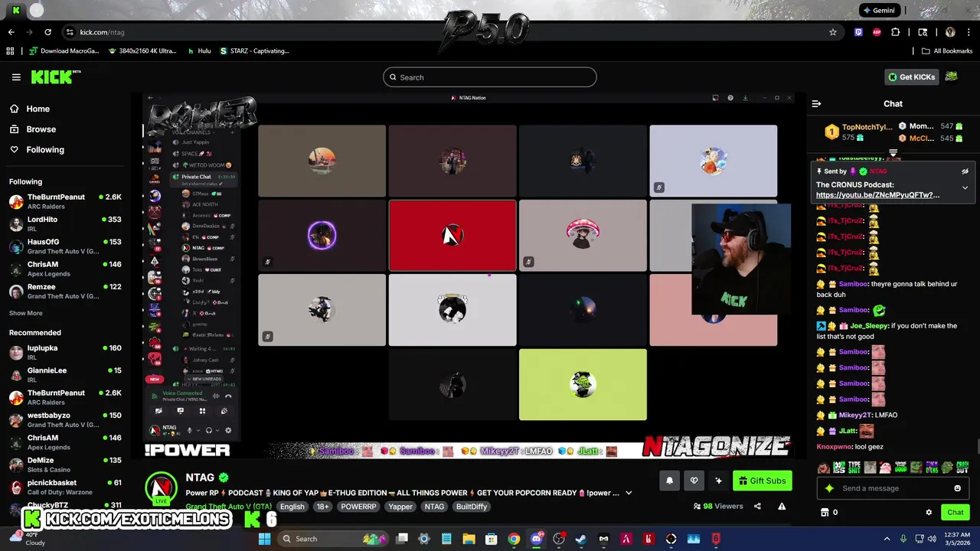Open Remzee followed channel
The width and height of the screenshot is (980, 551).
(x=65, y=292)
